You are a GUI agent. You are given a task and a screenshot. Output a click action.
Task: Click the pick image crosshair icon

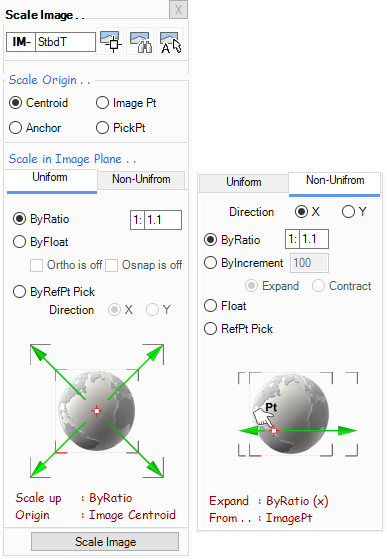point(110,41)
